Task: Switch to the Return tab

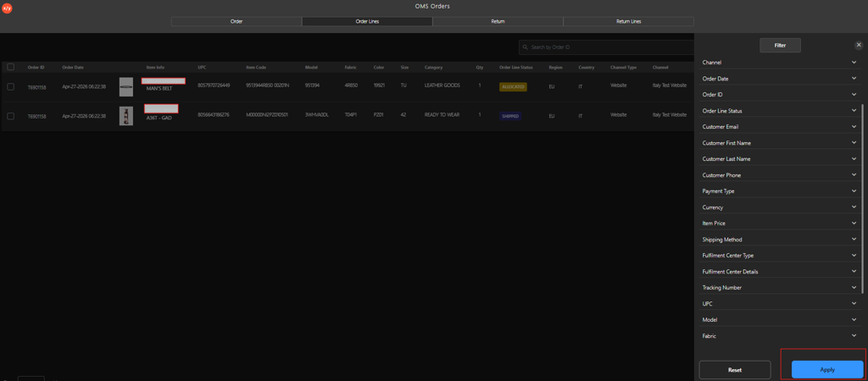Action: (498, 21)
